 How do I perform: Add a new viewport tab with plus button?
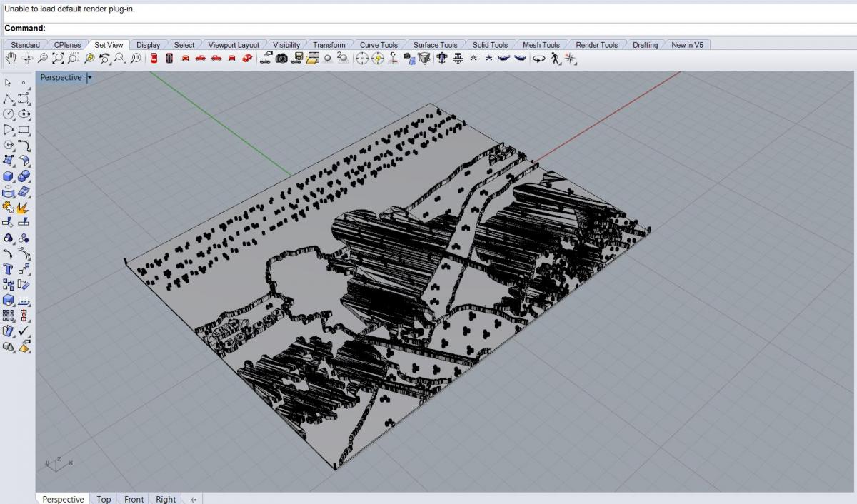click(193, 499)
